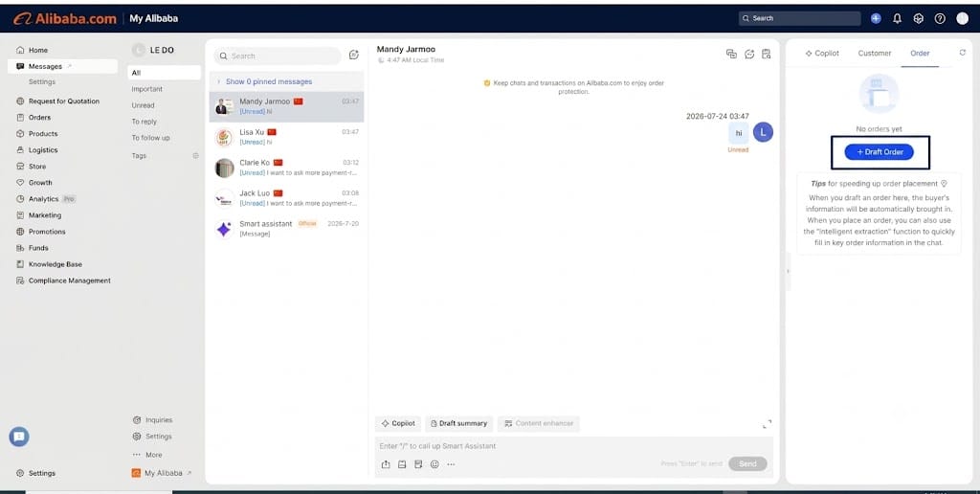Click the expand message box arrows icon
The image size is (980, 494).
coord(767,424)
